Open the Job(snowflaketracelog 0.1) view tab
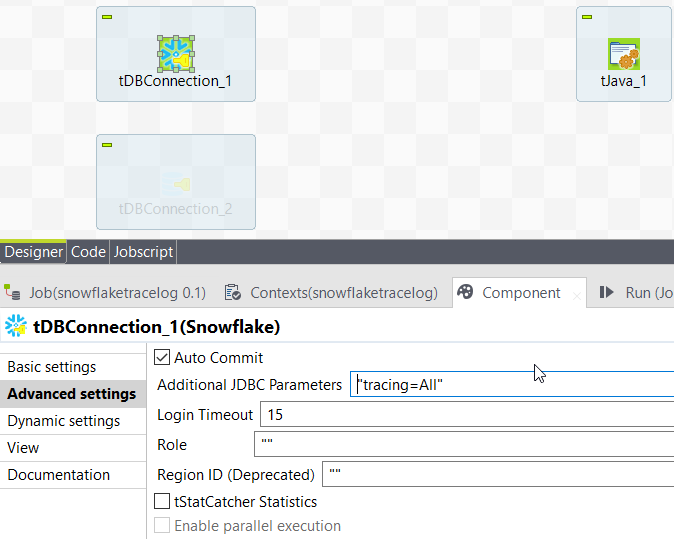Image resolution: width=674 pixels, height=539 pixels. tap(105, 293)
